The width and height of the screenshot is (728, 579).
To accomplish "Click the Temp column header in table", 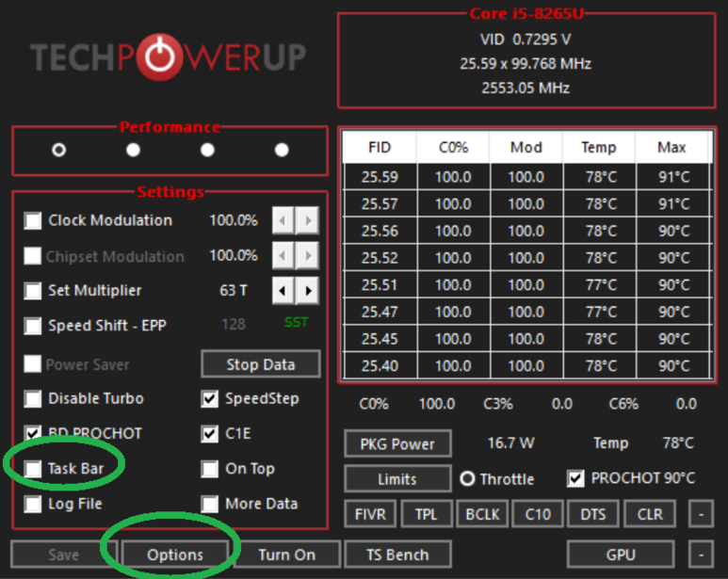I will point(599,147).
